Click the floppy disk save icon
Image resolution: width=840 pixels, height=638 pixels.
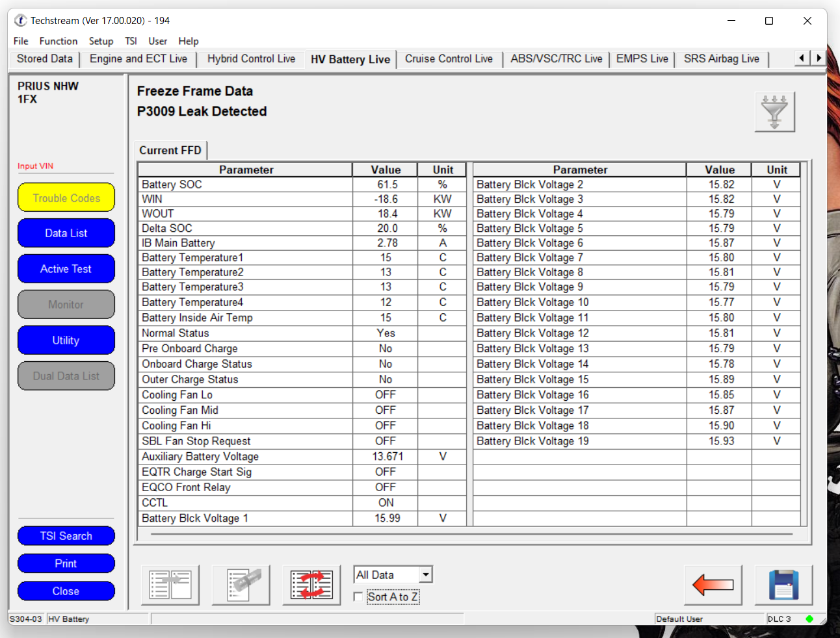[783, 585]
